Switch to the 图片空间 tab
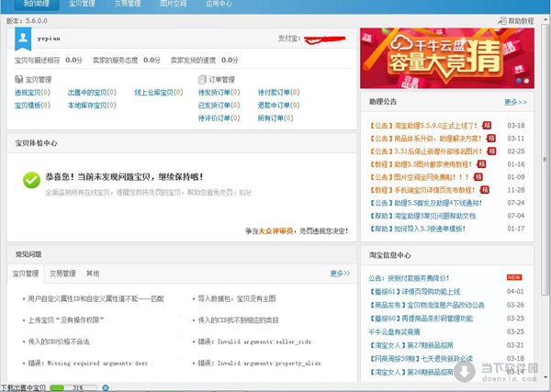Viewport: 551px width, 392px height. (x=173, y=4)
